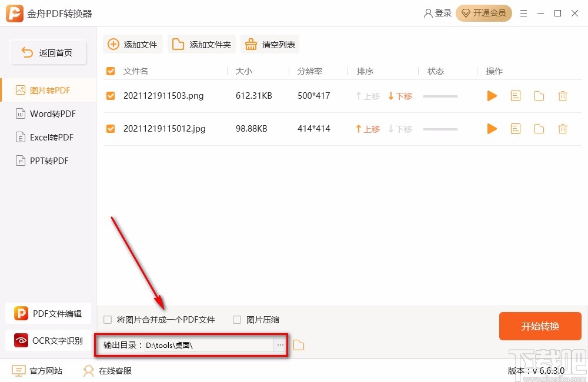Click the folder icon beside the output directory field
Image resolution: width=588 pixels, height=382 pixels.
298,345
